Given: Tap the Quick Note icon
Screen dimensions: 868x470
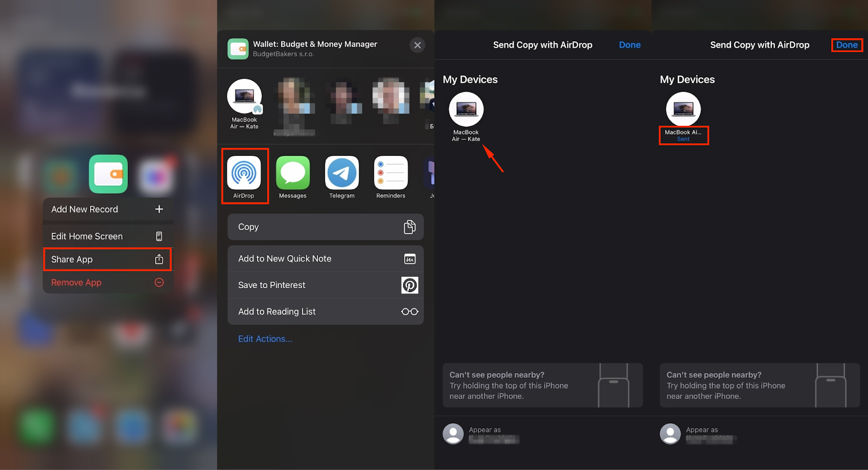Looking at the screenshot, I should pos(410,259).
